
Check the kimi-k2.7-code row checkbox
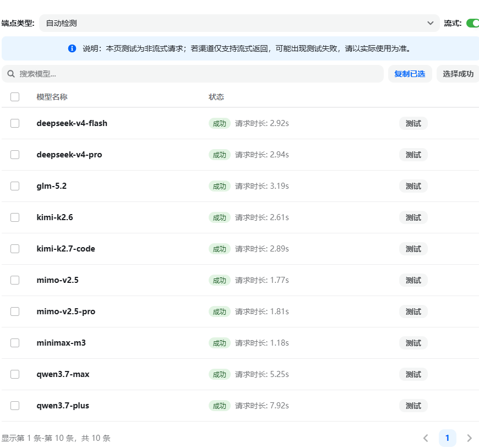[15, 249]
